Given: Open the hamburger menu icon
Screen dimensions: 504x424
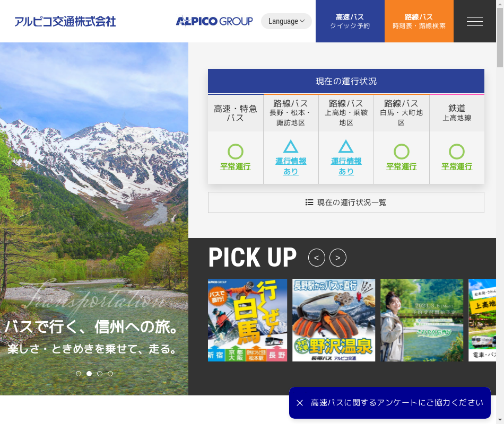Looking at the screenshot, I should coord(474,22).
